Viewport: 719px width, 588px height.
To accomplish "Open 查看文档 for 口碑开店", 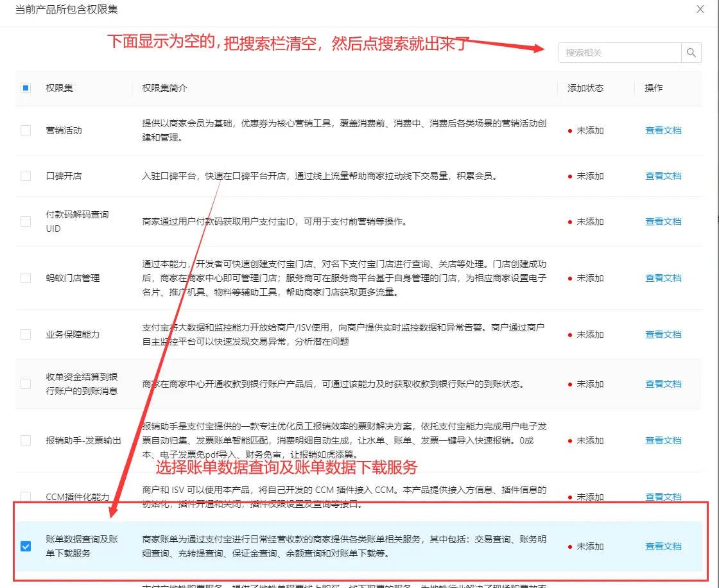I will tap(663, 176).
